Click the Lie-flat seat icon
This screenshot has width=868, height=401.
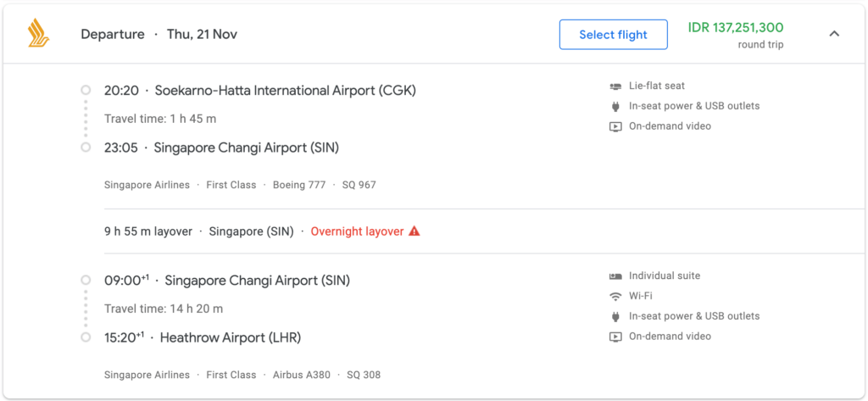(x=615, y=86)
